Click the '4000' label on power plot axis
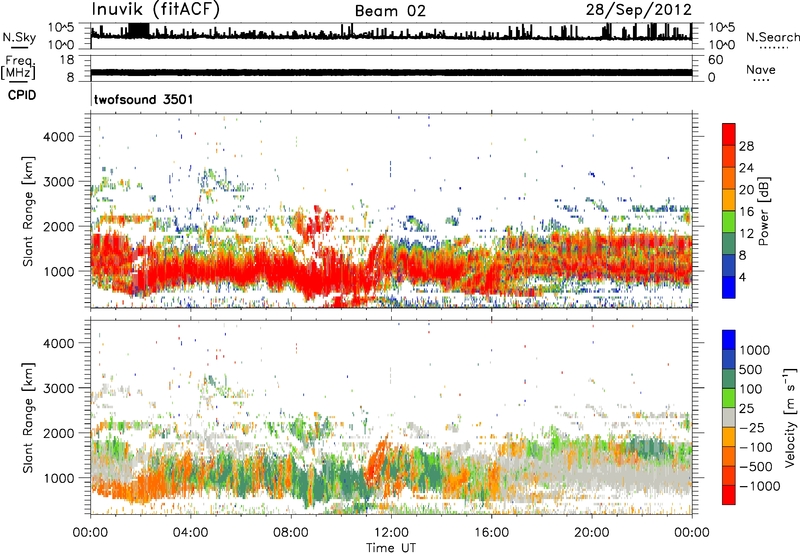800x554 pixels. pyautogui.click(x=59, y=137)
